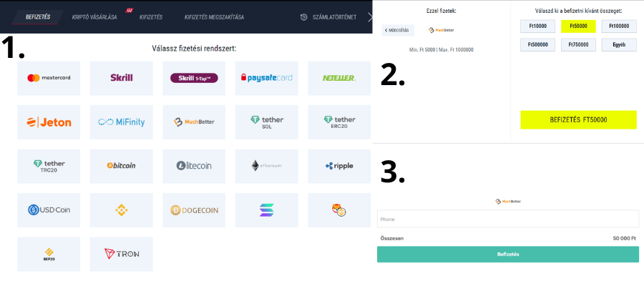Choose the Ft100000 amount option
Image resolution: width=644 pixels, height=286 pixels.
point(619,26)
